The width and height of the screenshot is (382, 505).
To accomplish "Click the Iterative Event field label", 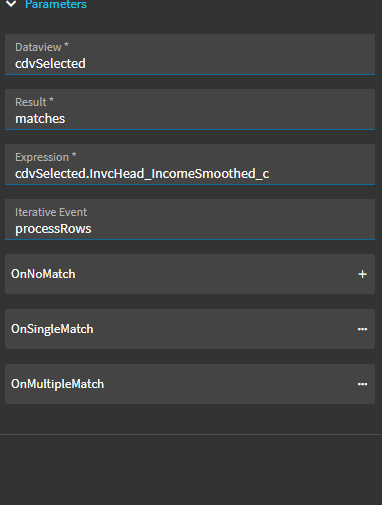I will (51, 212).
